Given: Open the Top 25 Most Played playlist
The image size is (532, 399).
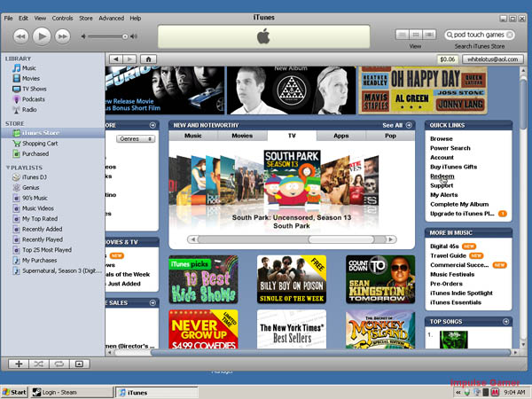Looking at the screenshot, I should click(x=42, y=250).
